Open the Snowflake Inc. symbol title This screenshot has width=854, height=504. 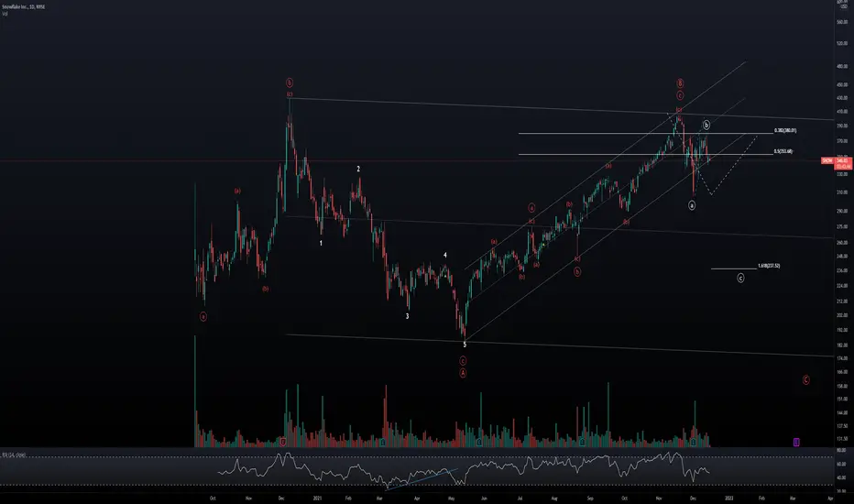coord(24,6)
